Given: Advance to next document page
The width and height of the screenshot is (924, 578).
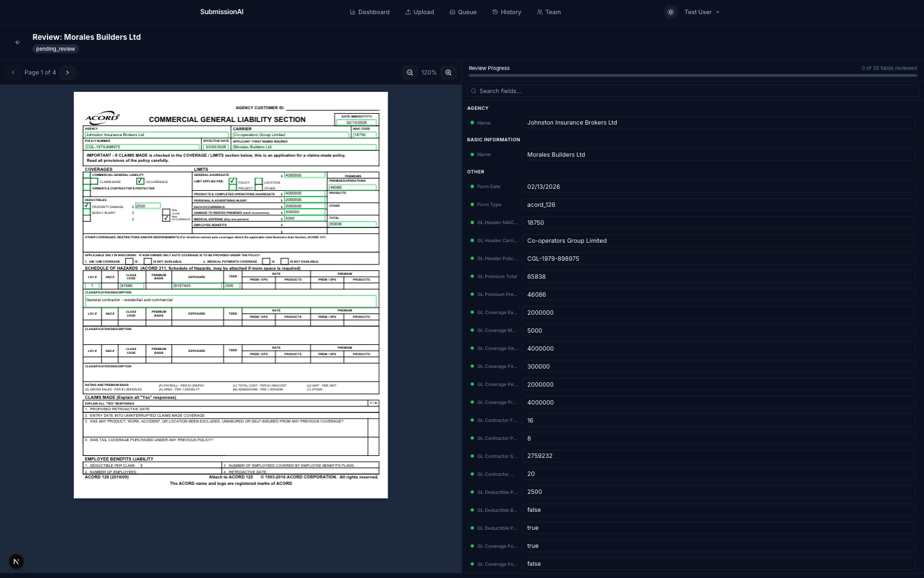Looking at the screenshot, I should point(67,73).
